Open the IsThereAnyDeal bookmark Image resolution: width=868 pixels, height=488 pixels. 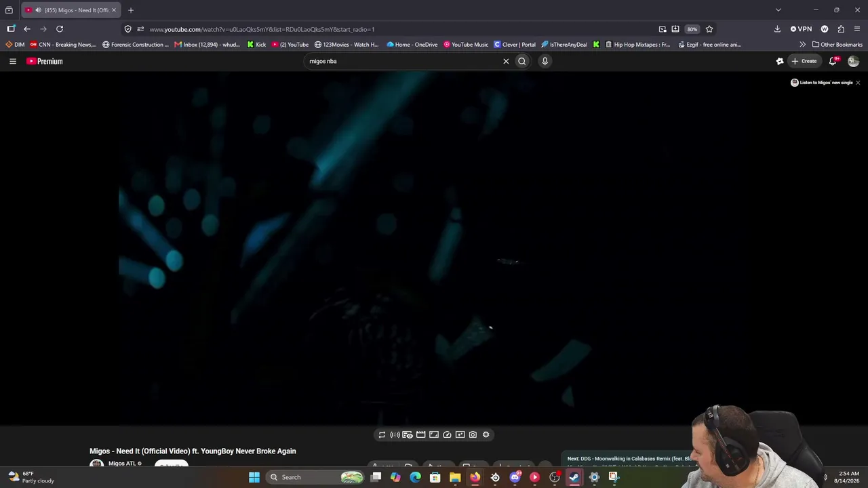click(564, 45)
